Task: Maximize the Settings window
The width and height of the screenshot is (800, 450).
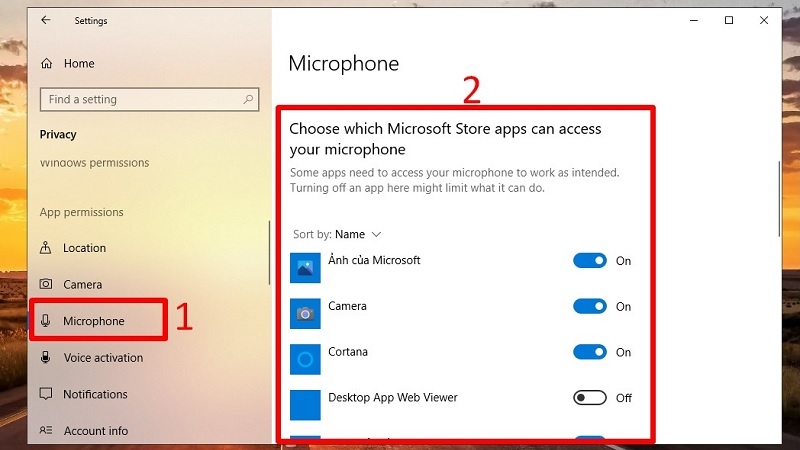Action: pyautogui.click(x=729, y=20)
